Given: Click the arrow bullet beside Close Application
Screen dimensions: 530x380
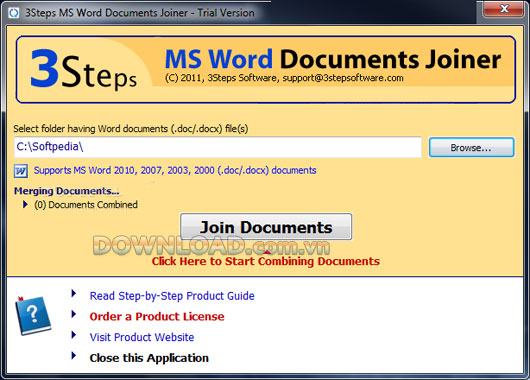Looking at the screenshot, I should pyautogui.click(x=73, y=356).
